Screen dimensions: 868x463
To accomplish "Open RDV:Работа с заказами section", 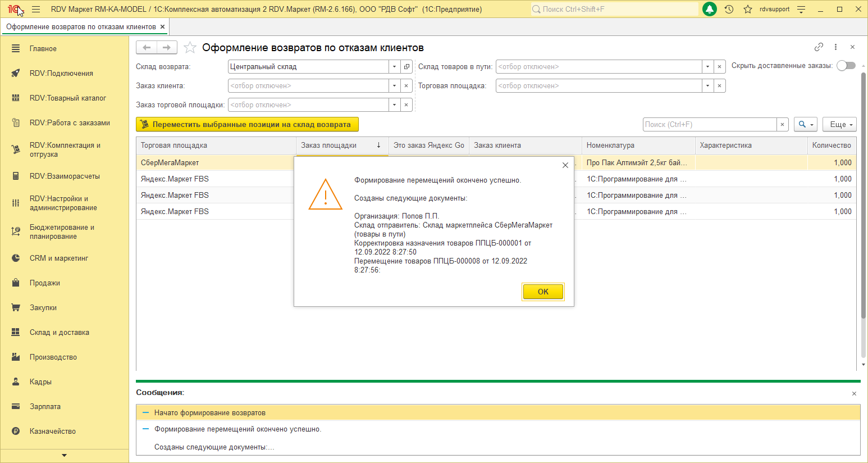I will pos(70,123).
